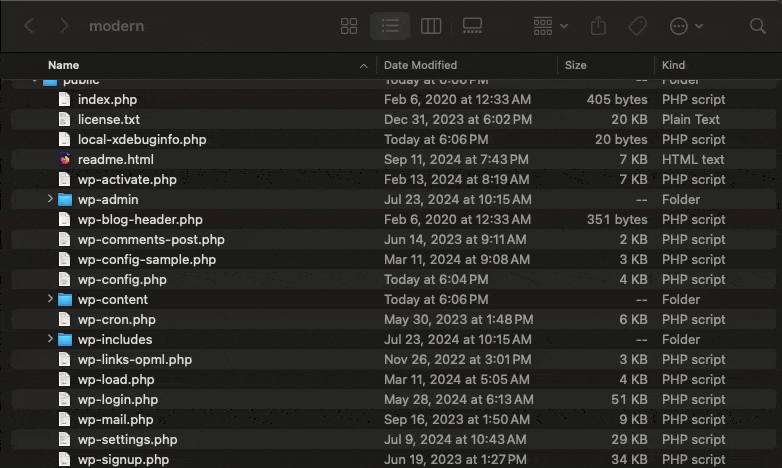Select wp-login.php file name
Image resolution: width=782 pixels, height=468 pixels.
tap(118, 399)
